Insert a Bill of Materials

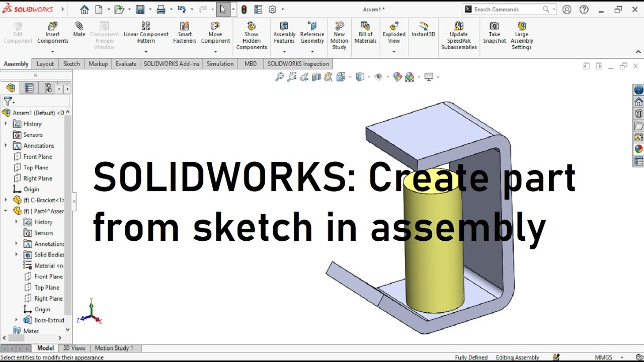(365, 33)
